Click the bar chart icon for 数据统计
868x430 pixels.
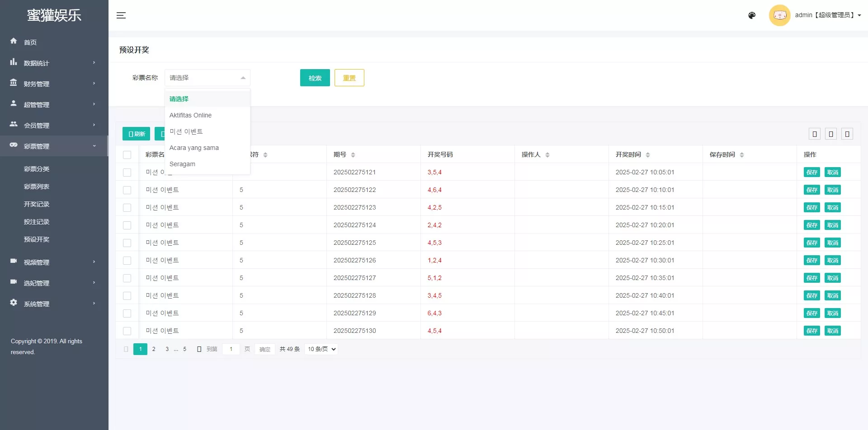pos(14,62)
